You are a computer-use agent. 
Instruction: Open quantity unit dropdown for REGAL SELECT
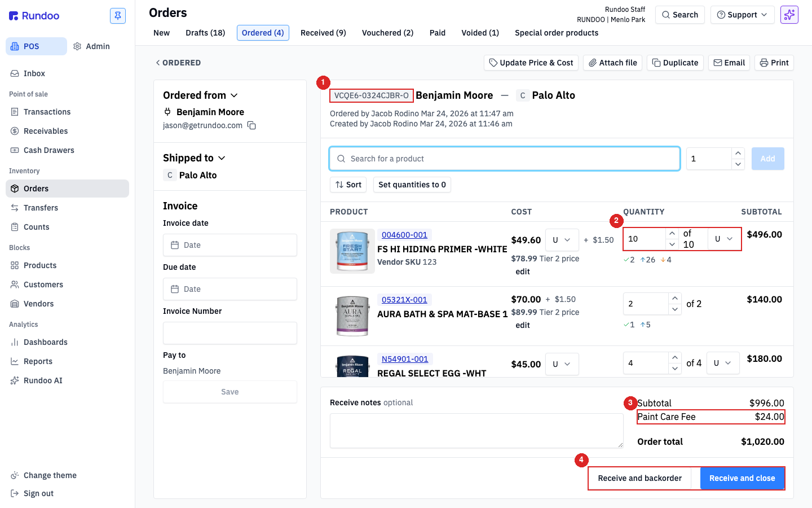pos(722,363)
